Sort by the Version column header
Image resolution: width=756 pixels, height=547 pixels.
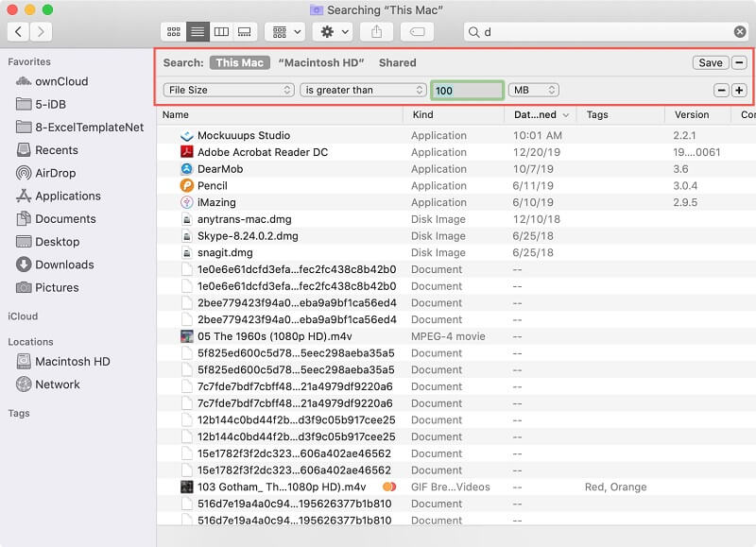pyautogui.click(x=697, y=114)
